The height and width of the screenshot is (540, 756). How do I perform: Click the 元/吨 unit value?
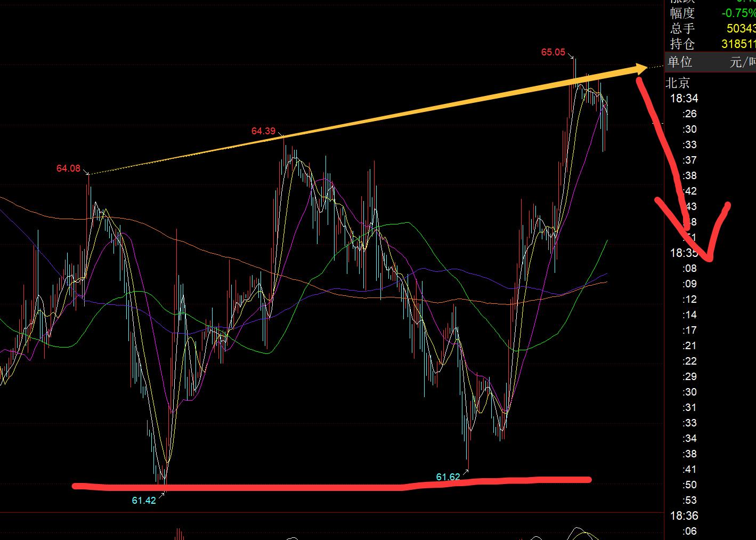(742, 62)
